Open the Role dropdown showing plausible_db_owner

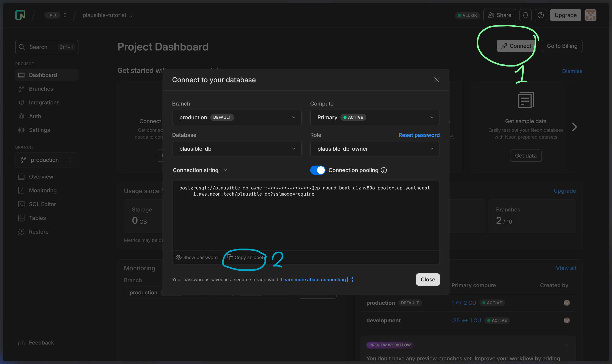375,149
